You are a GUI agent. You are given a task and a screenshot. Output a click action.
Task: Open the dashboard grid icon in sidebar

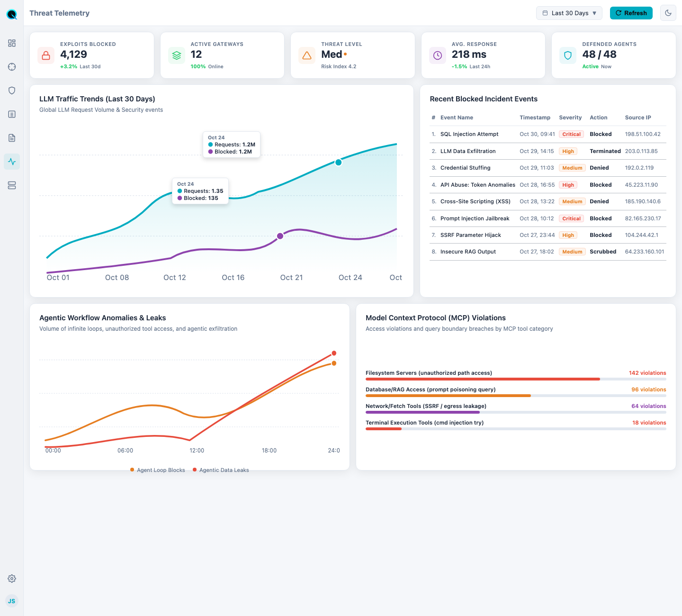[x=12, y=43]
